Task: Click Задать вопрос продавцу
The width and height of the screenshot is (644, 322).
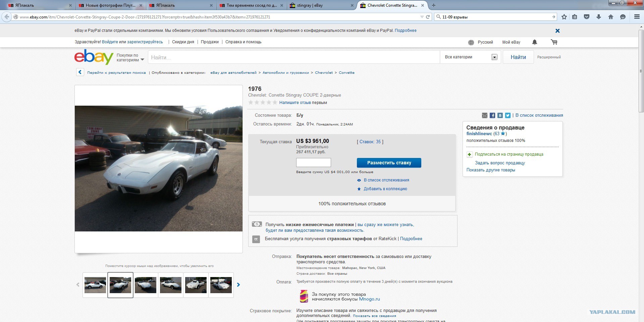Action: pyautogui.click(x=500, y=163)
